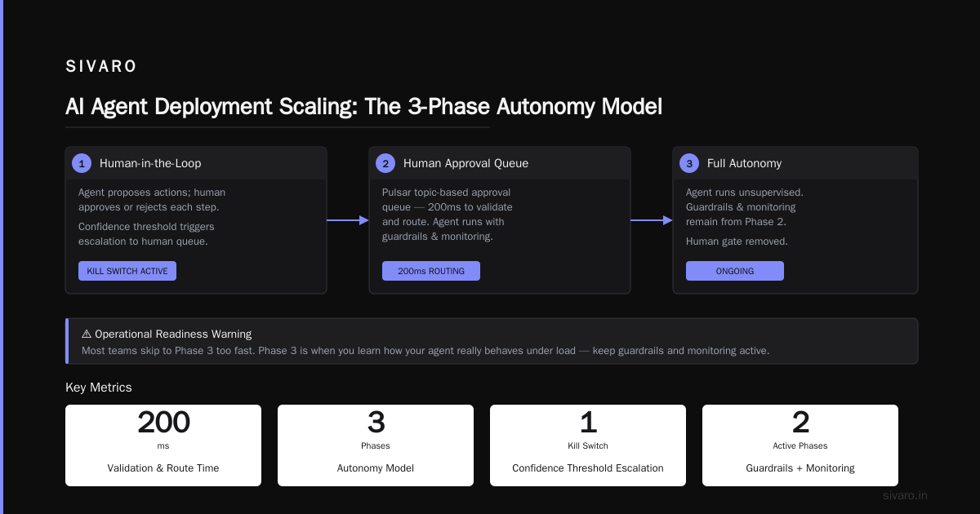Open the Full Autonomy card header
This screenshot has height=514, width=980.
click(x=795, y=163)
